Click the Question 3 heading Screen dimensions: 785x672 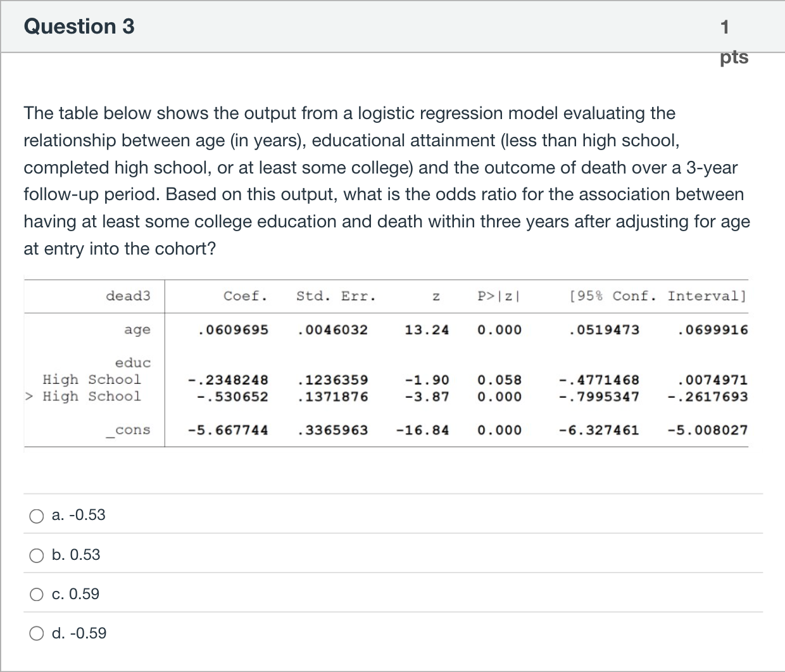coord(79,27)
